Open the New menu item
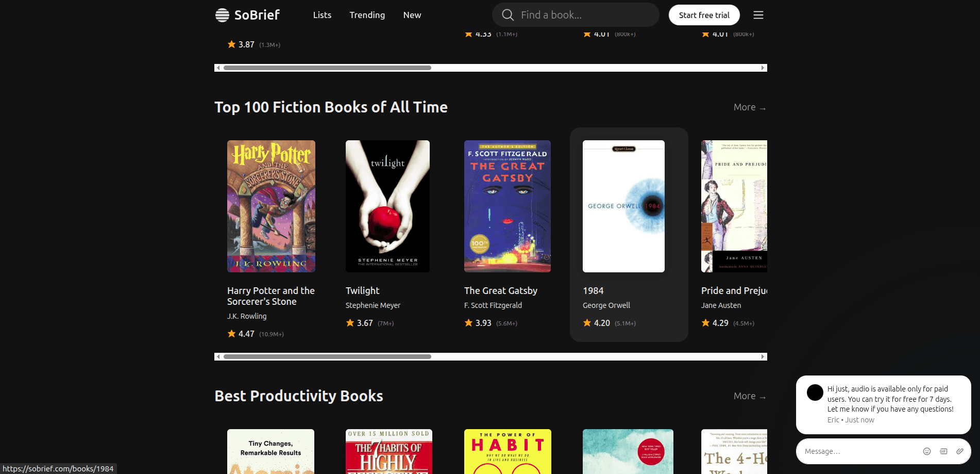Screen dimensions: 980x474 tap(412, 15)
